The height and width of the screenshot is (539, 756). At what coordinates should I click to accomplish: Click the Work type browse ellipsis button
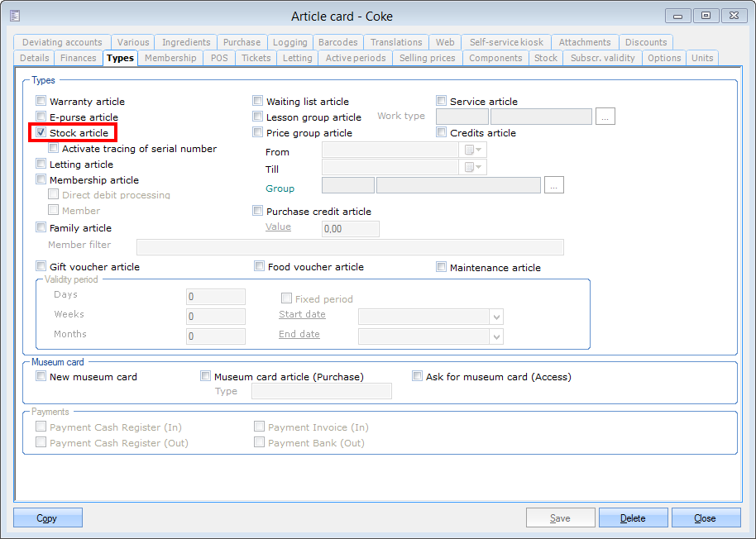pos(605,117)
